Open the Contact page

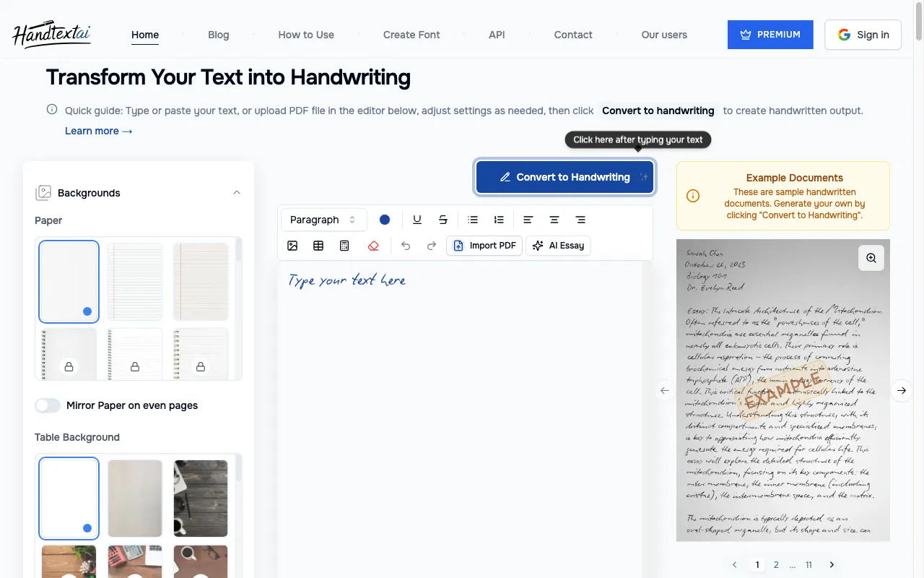click(x=573, y=35)
